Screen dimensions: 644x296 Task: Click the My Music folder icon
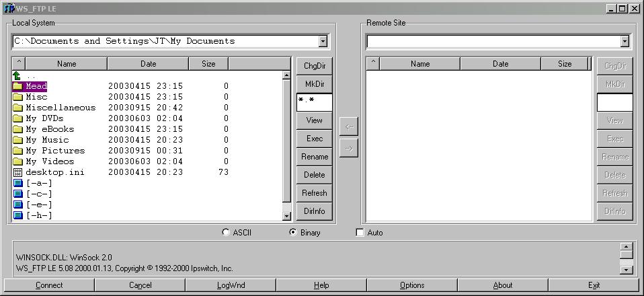[17, 140]
